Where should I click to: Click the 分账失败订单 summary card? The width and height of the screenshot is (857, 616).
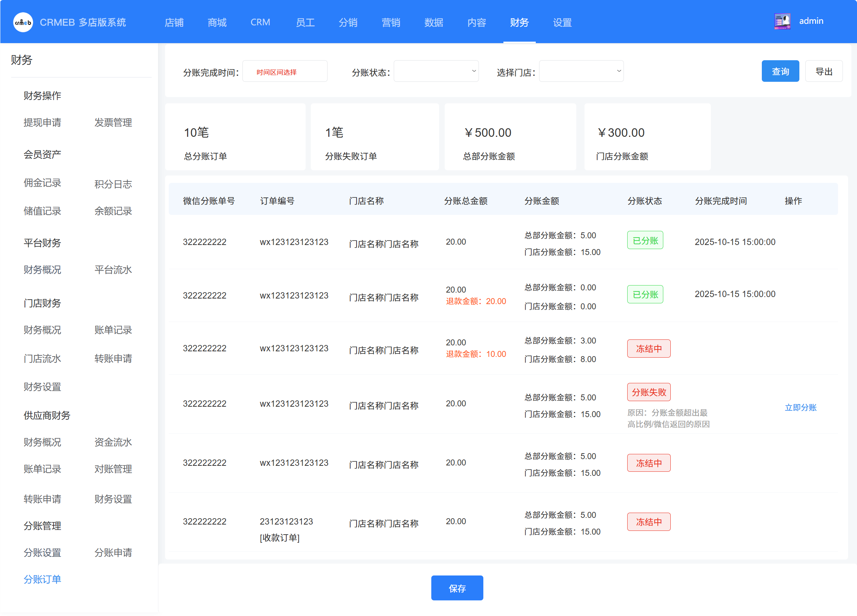374,137
